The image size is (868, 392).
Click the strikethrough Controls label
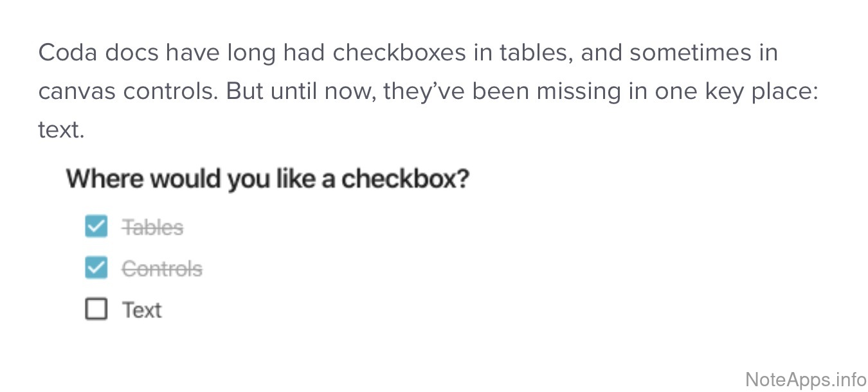point(162,269)
